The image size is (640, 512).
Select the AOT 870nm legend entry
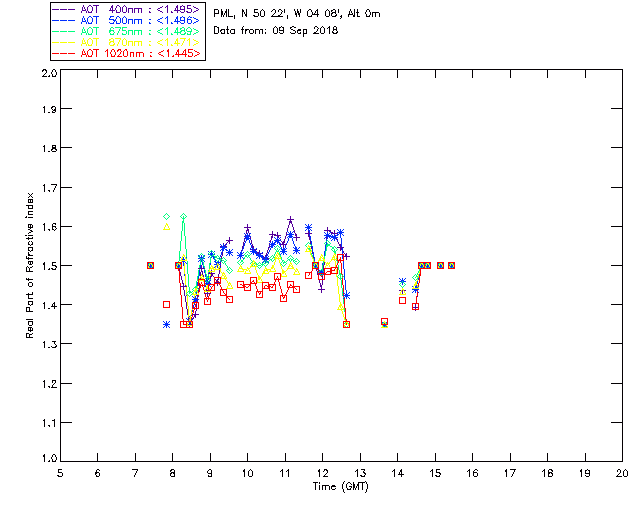coord(127,42)
